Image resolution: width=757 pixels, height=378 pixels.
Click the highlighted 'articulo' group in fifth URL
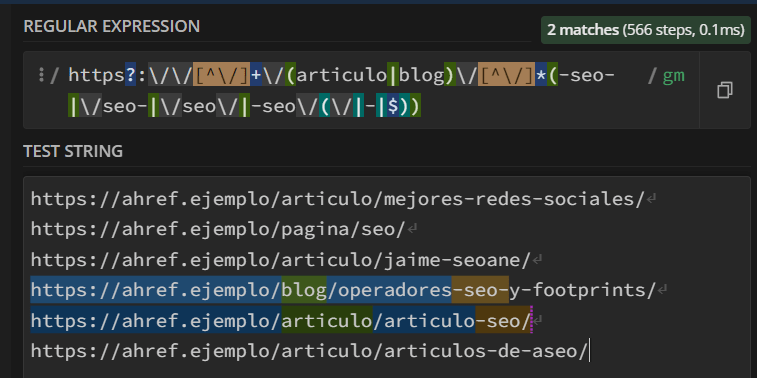tap(327, 321)
